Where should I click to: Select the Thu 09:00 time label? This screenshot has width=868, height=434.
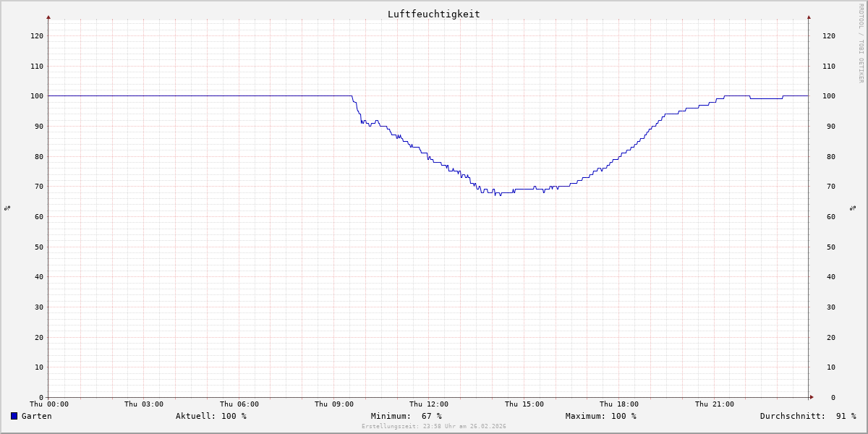tap(334, 404)
